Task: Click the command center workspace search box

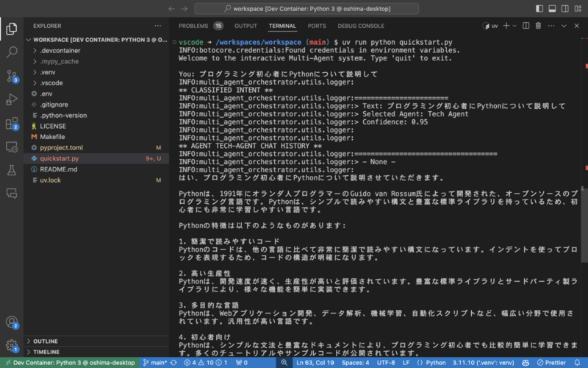Action: (306, 8)
